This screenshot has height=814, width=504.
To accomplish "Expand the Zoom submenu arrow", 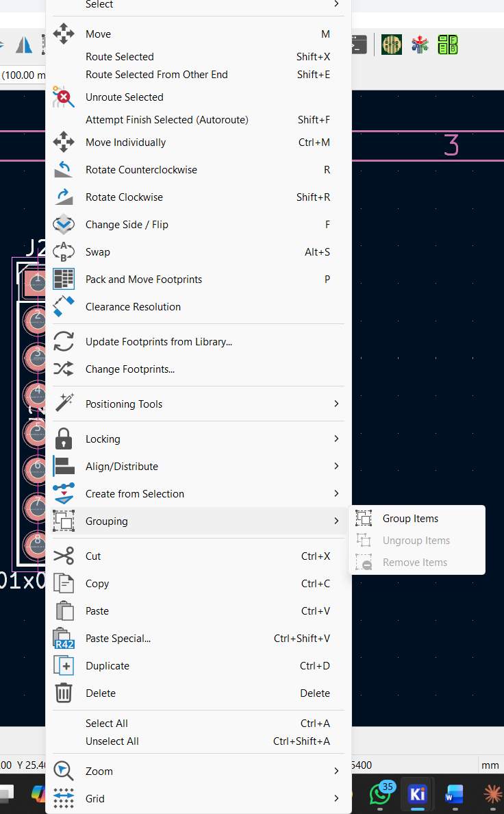I will (x=336, y=771).
